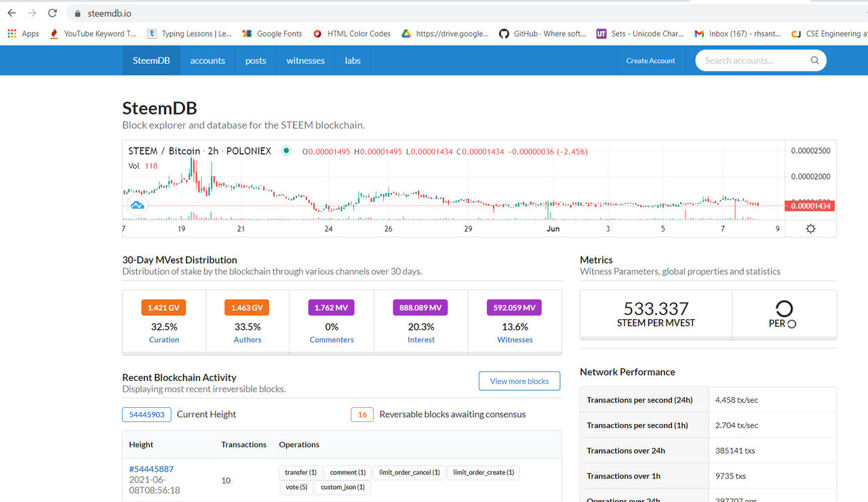Open YouTube Keyword Tool bookmark
Screen dimensions: 868x502
coord(94,33)
